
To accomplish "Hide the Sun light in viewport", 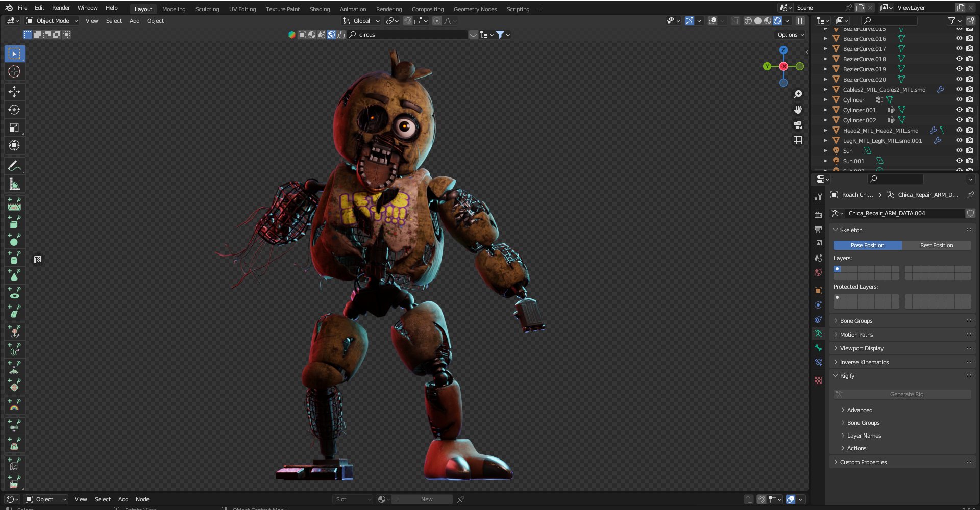I will pos(959,150).
